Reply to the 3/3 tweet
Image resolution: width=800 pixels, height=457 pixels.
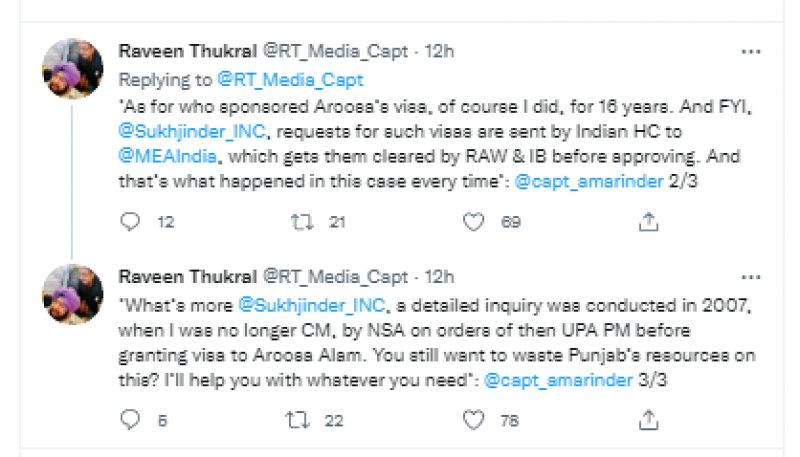pos(130,420)
